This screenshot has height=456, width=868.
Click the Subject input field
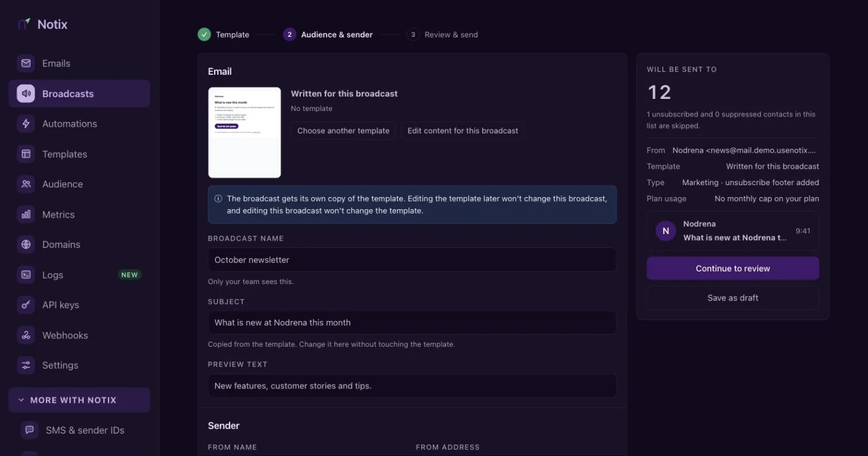412,323
